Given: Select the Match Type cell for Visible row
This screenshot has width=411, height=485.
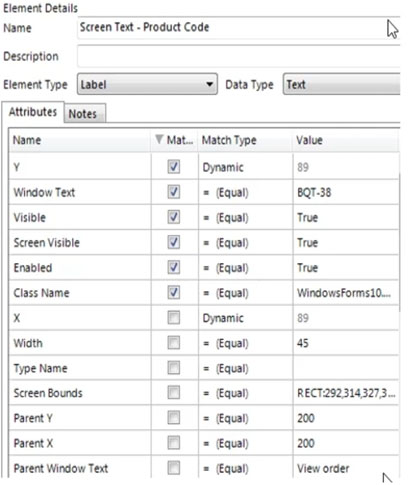Looking at the screenshot, I should [x=245, y=217].
